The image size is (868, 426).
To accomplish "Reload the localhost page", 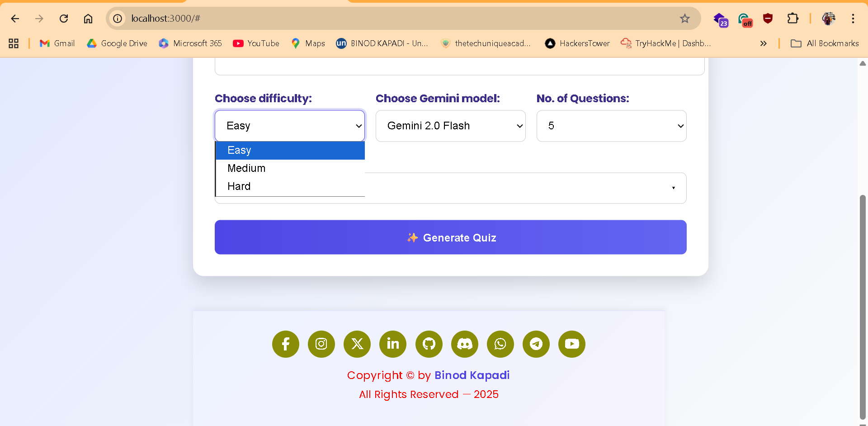I will pos(64,19).
